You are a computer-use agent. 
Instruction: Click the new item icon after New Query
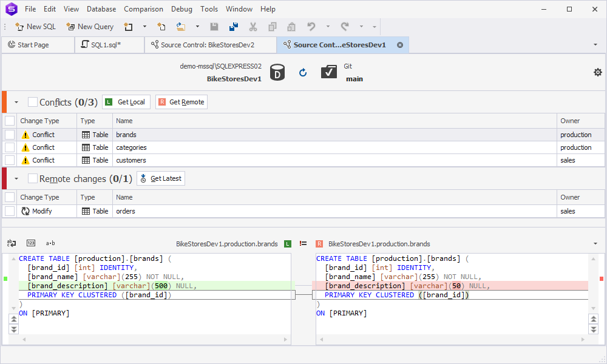tap(128, 27)
